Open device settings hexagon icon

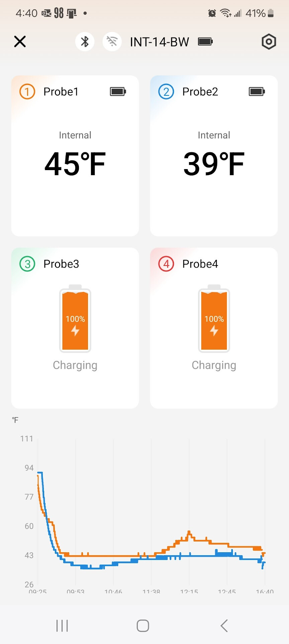(x=269, y=42)
